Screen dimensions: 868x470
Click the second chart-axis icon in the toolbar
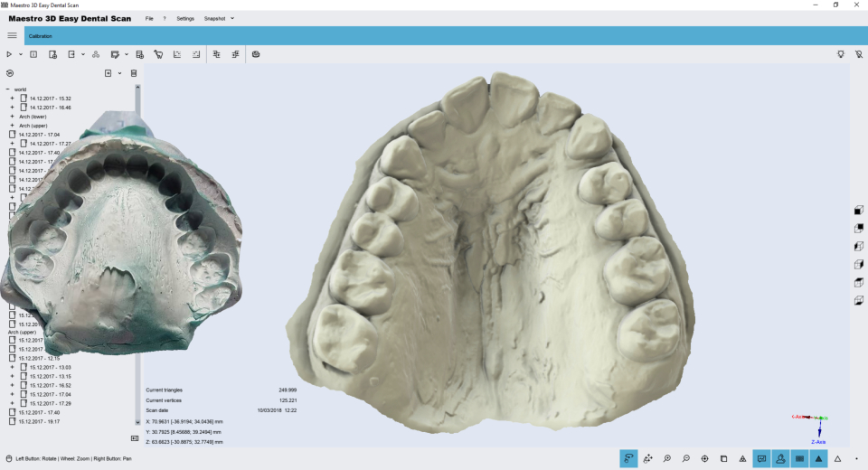pos(196,54)
